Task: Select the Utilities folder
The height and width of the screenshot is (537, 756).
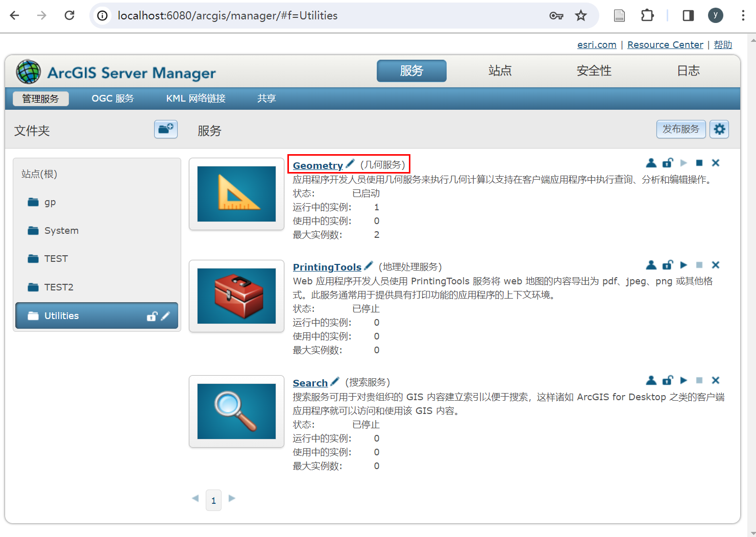Action: [x=97, y=316]
